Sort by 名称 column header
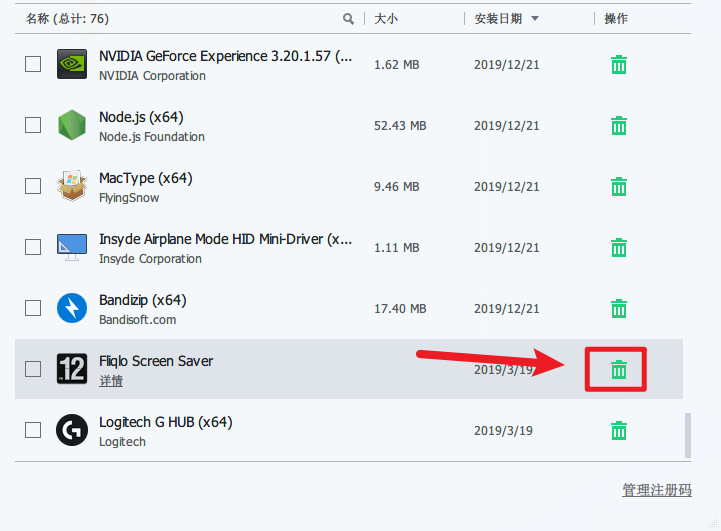The image size is (721, 531). click(x=67, y=19)
